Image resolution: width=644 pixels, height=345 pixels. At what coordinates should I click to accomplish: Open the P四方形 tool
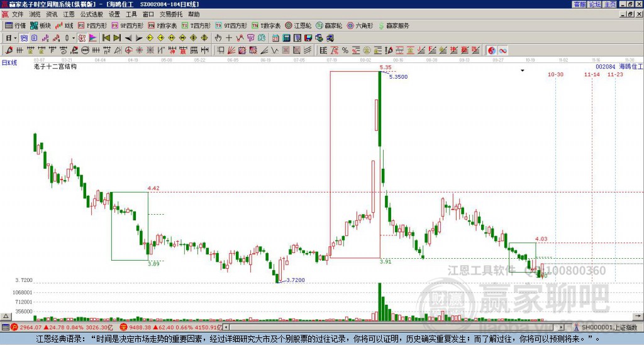(x=92, y=25)
